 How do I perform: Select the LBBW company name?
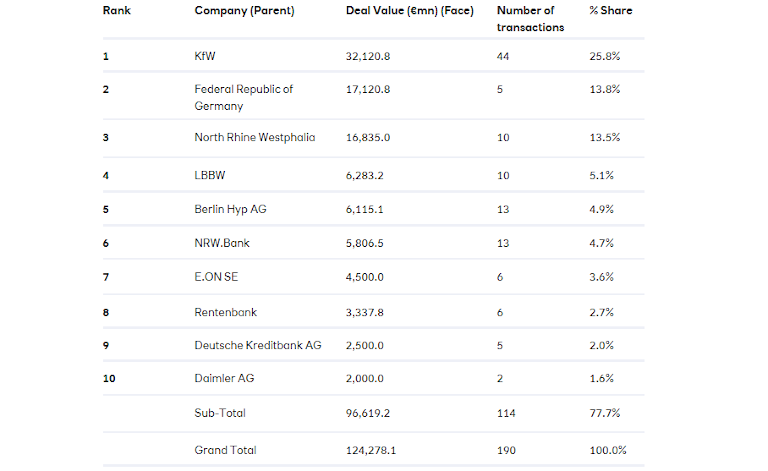210,177
